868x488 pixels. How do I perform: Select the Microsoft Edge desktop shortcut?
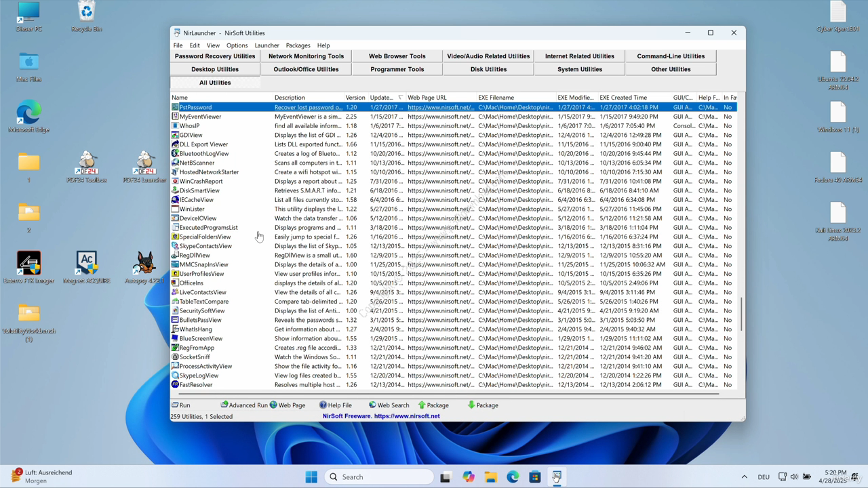point(28,117)
